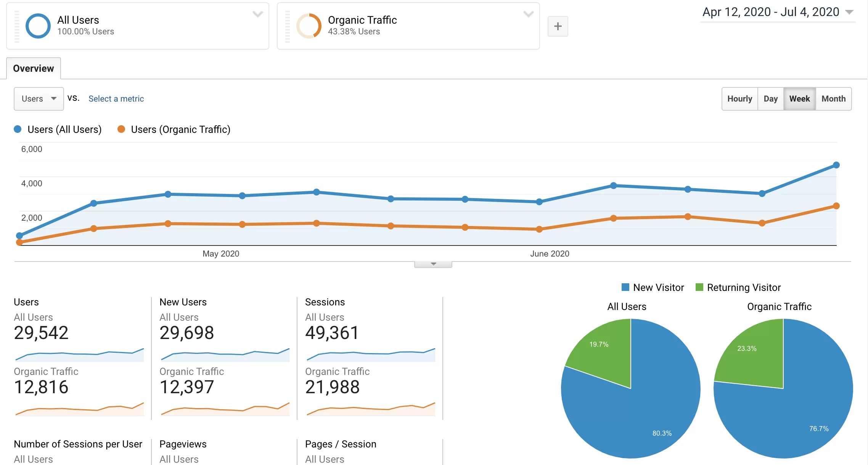Select the Week granularity button
The image size is (868, 465).
(x=799, y=99)
